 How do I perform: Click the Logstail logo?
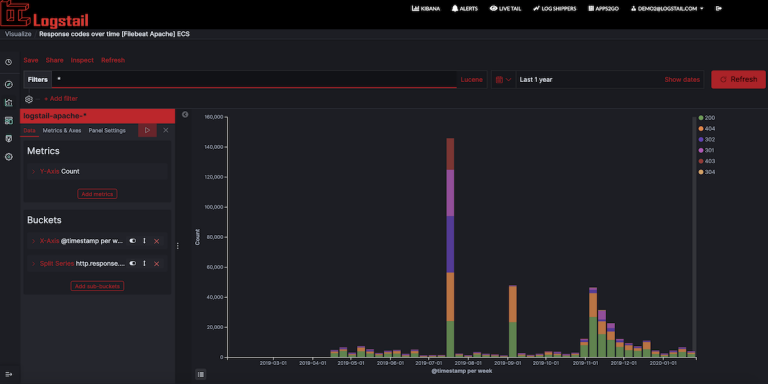(44, 14)
